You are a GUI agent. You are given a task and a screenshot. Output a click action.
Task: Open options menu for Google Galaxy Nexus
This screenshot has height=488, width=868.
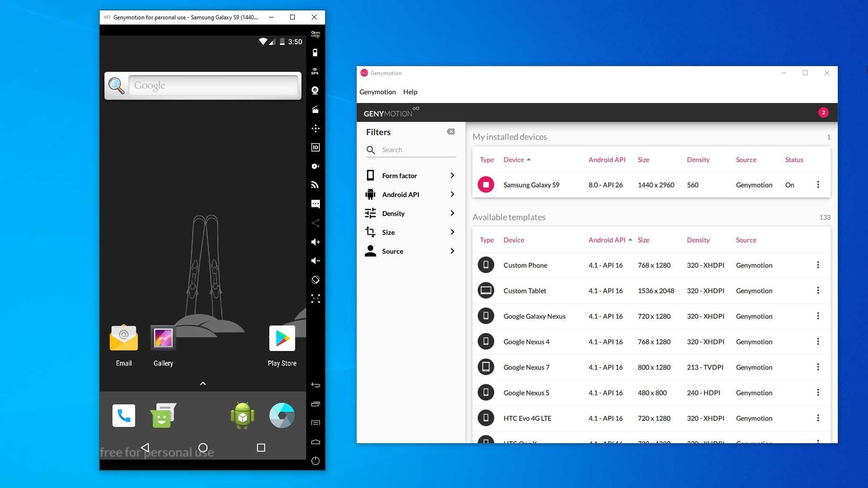point(818,316)
